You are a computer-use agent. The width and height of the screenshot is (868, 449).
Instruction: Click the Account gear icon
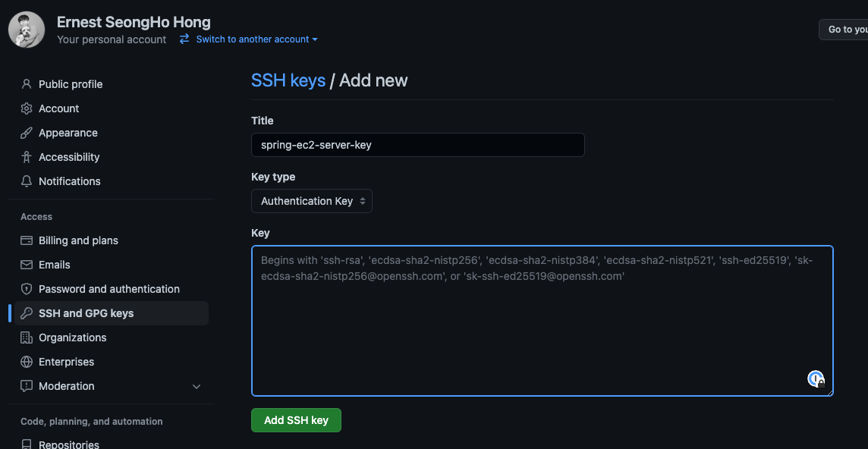pos(26,108)
